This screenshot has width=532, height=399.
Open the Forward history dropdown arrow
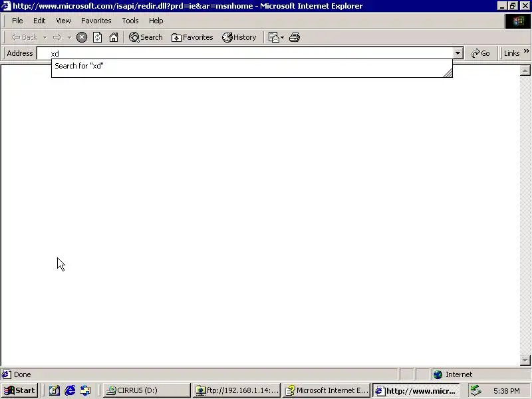coord(70,38)
